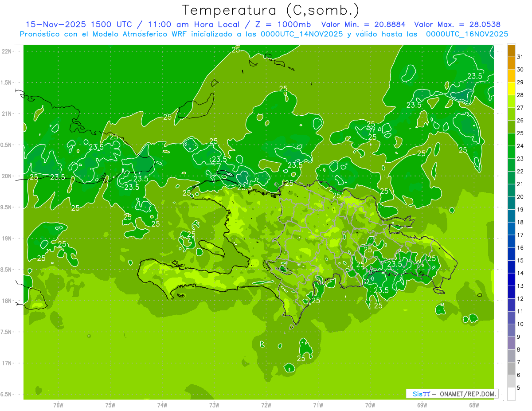Screen dimensions: 532x411
Task: Click the green legend swatch between 24 and 25
Action: (x=511, y=140)
